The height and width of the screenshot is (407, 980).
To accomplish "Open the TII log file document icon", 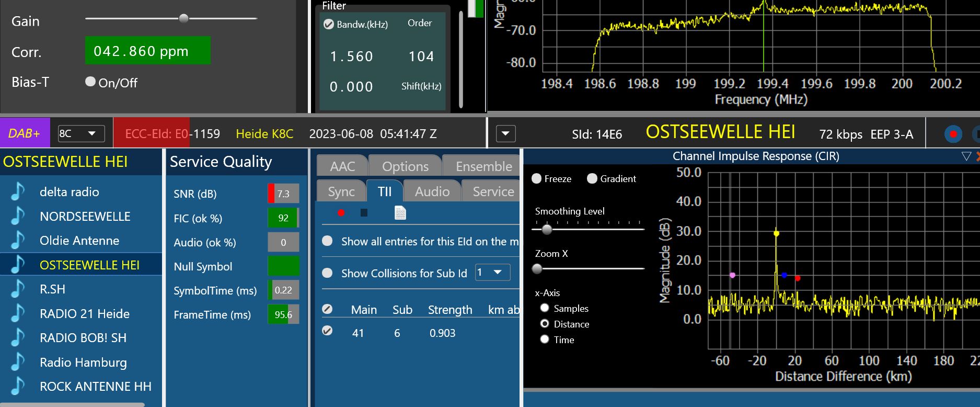I will click(400, 212).
